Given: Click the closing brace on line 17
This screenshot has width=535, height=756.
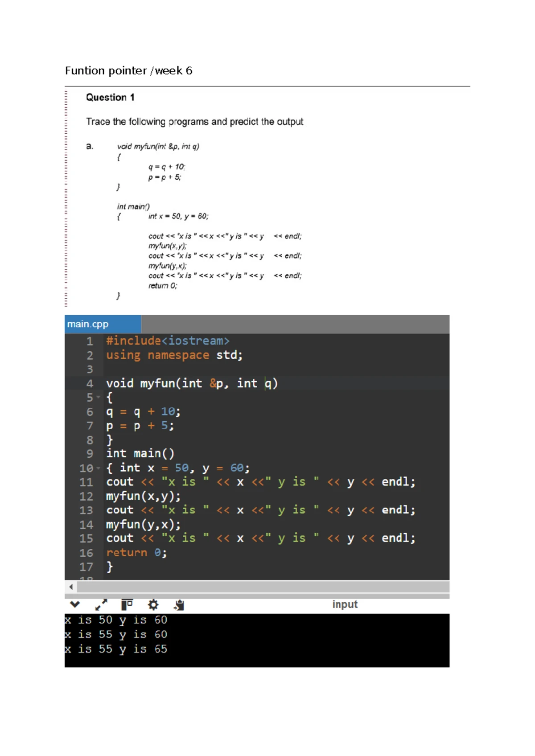Looking at the screenshot, I should (x=110, y=567).
